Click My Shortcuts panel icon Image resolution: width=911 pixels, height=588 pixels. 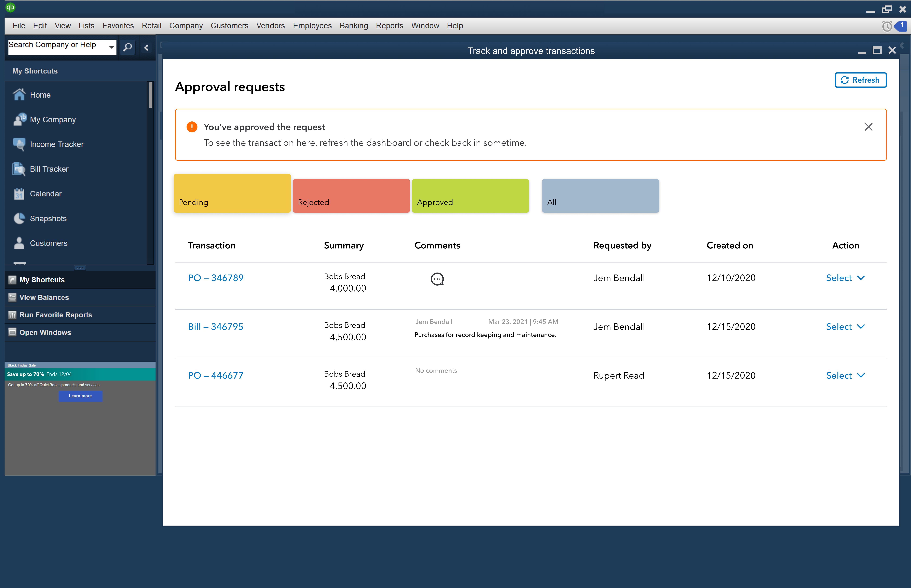(x=12, y=280)
